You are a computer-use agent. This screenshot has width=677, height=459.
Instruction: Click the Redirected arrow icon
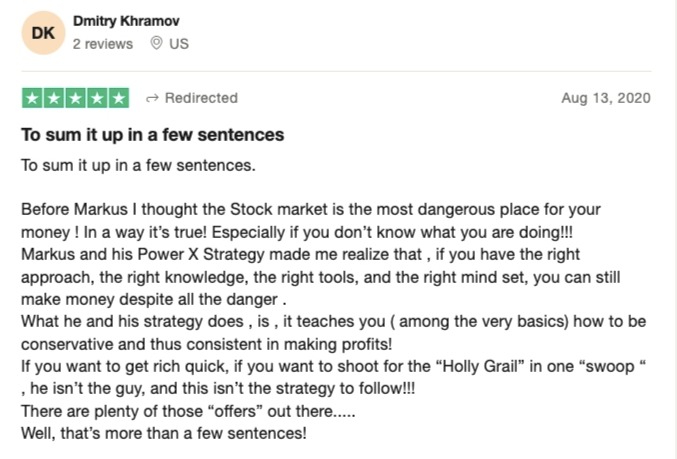152,99
